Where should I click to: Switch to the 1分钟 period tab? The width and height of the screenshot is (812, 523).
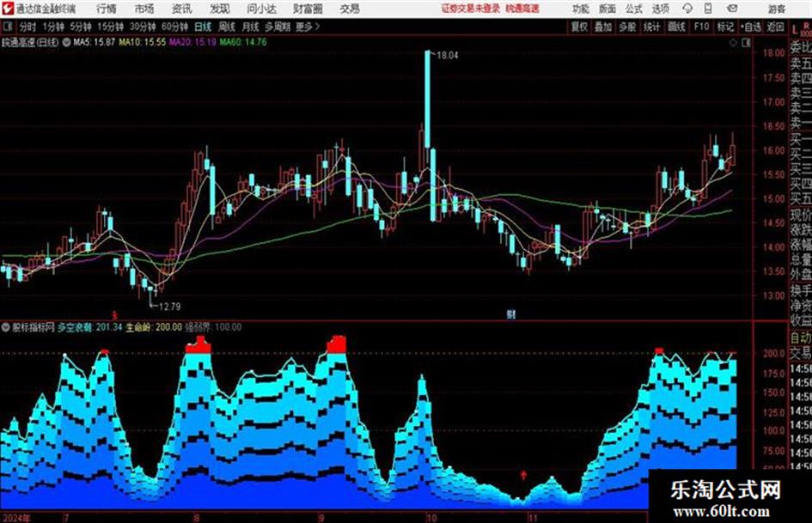pyautogui.click(x=53, y=27)
